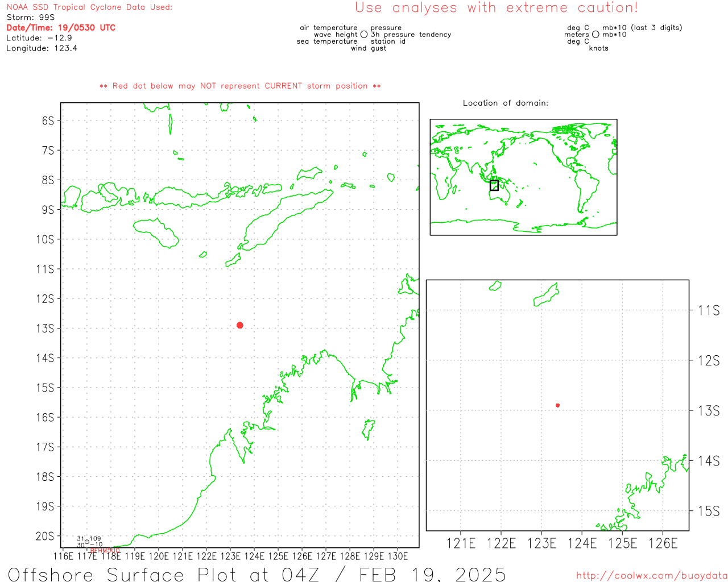Click the legend circle beside 'pressure'
This screenshot has width=728, height=582.
(x=364, y=34)
